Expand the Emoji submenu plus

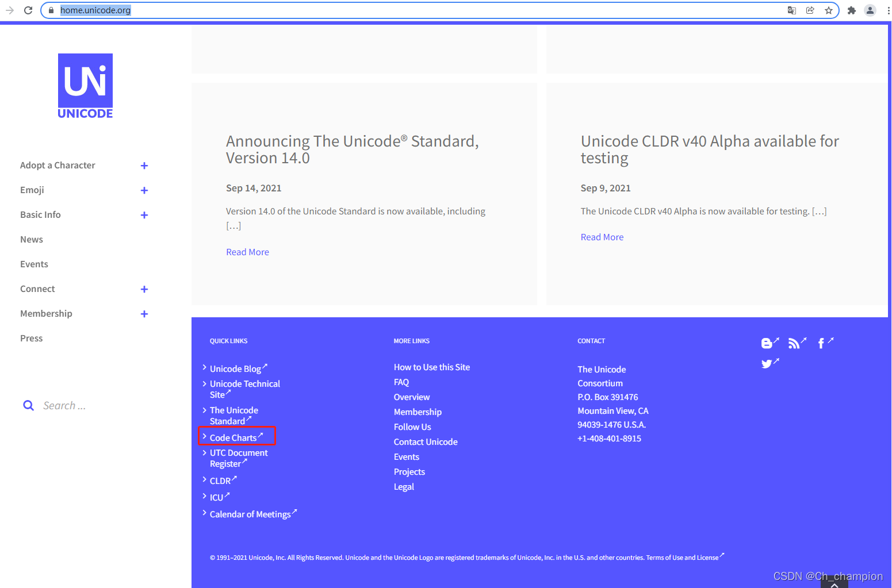pyautogui.click(x=144, y=190)
